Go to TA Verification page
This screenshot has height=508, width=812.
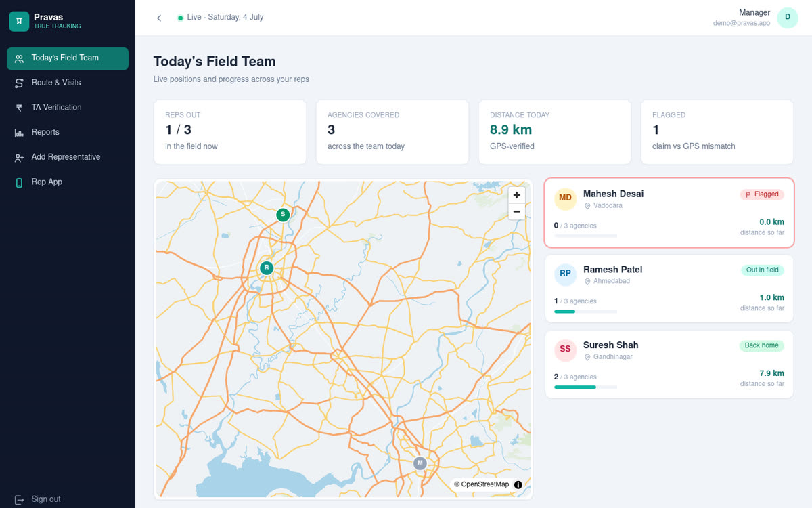pos(68,108)
